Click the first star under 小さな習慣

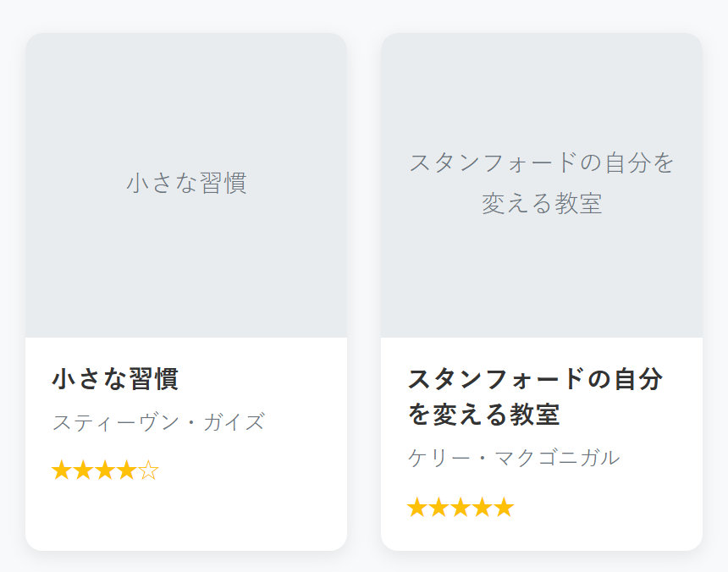[62, 470]
